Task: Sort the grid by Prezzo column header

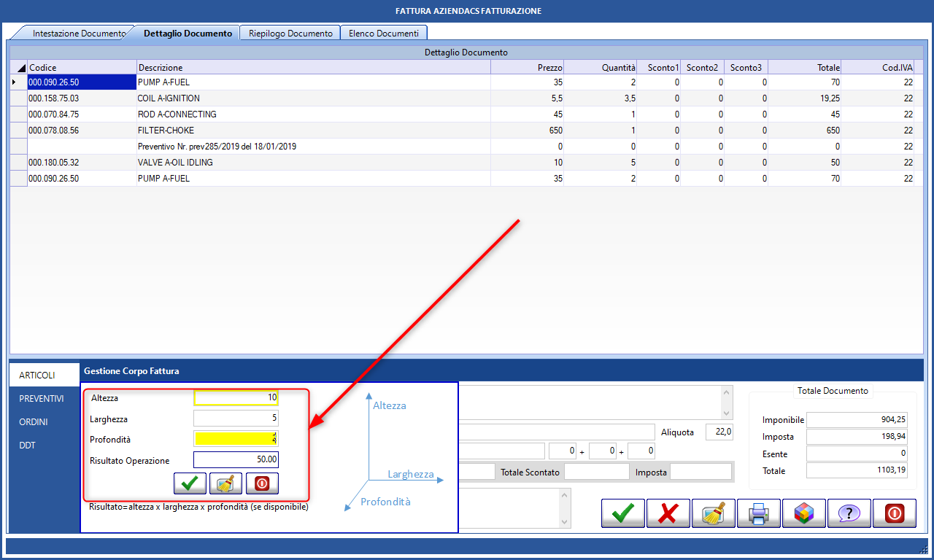Action: pos(528,67)
